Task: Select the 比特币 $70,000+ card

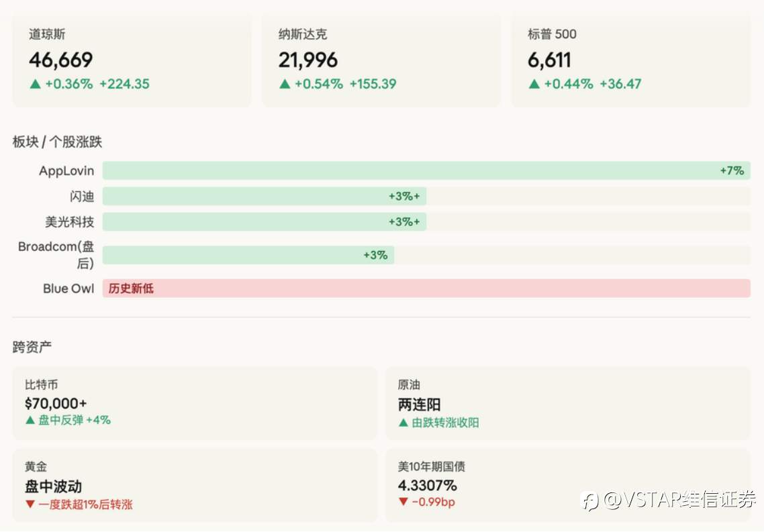Action: click(x=194, y=403)
